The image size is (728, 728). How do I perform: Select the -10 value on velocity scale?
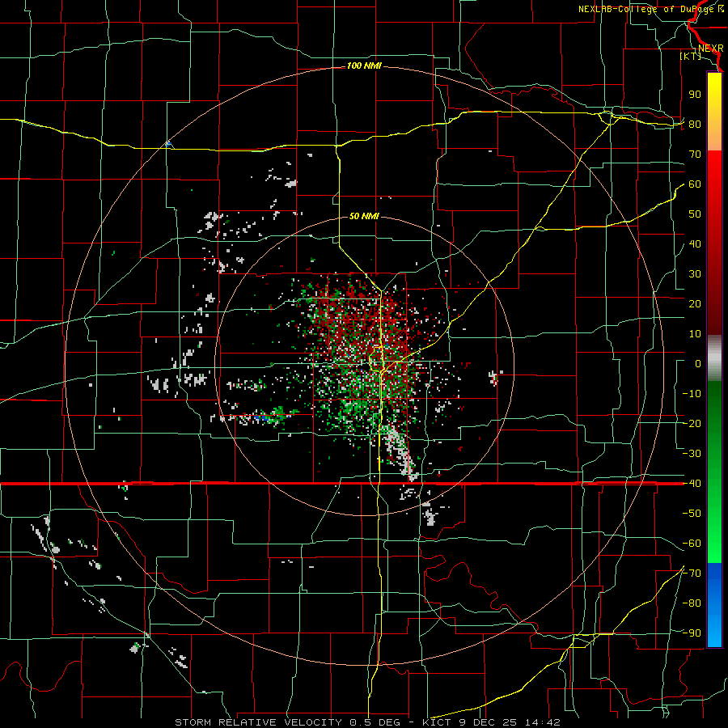coord(692,394)
